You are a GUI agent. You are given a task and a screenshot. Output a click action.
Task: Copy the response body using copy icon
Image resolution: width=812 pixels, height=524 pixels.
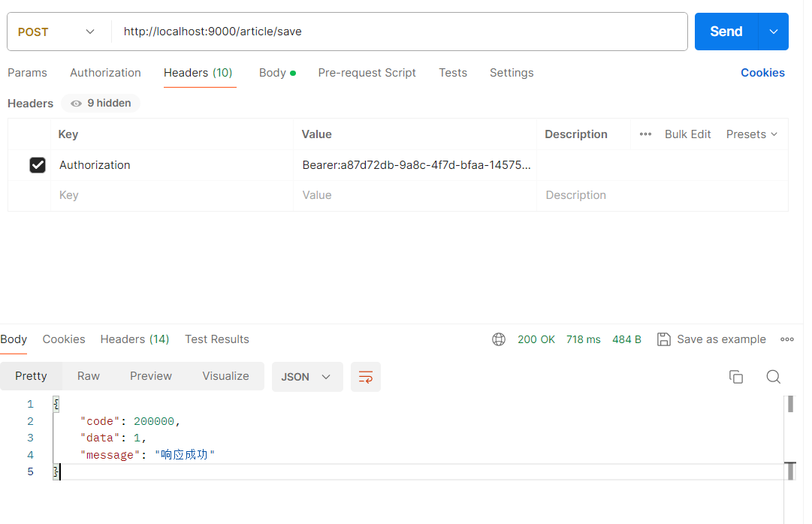[735, 376]
